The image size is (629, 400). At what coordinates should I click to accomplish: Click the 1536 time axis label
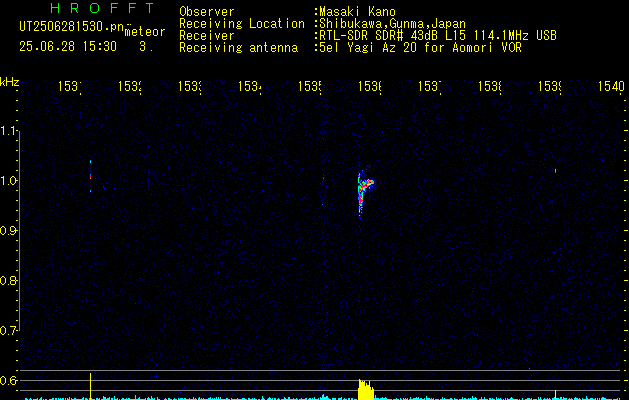coord(369,87)
